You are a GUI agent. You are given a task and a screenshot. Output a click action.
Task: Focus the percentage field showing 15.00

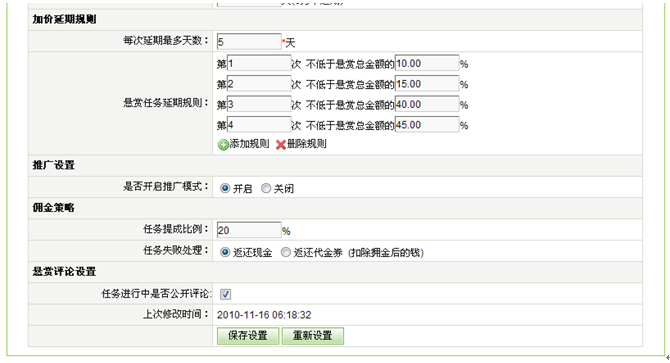click(427, 84)
